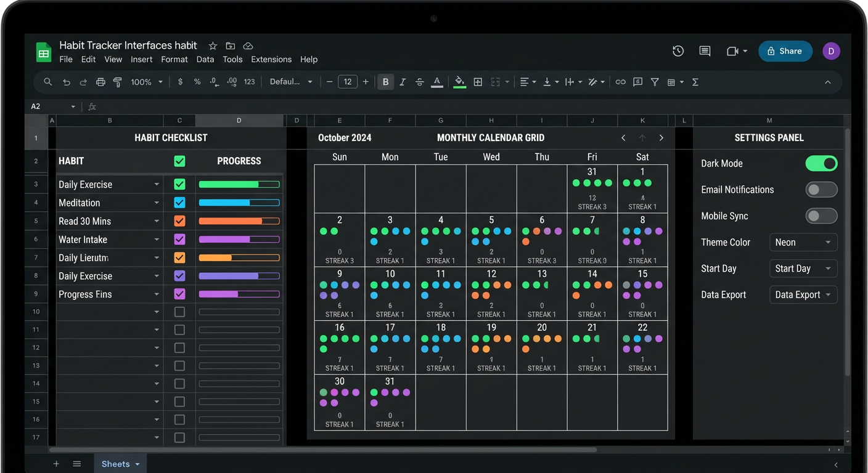
Task: Click the print icon in toolbar
Action: pos(100,82)
